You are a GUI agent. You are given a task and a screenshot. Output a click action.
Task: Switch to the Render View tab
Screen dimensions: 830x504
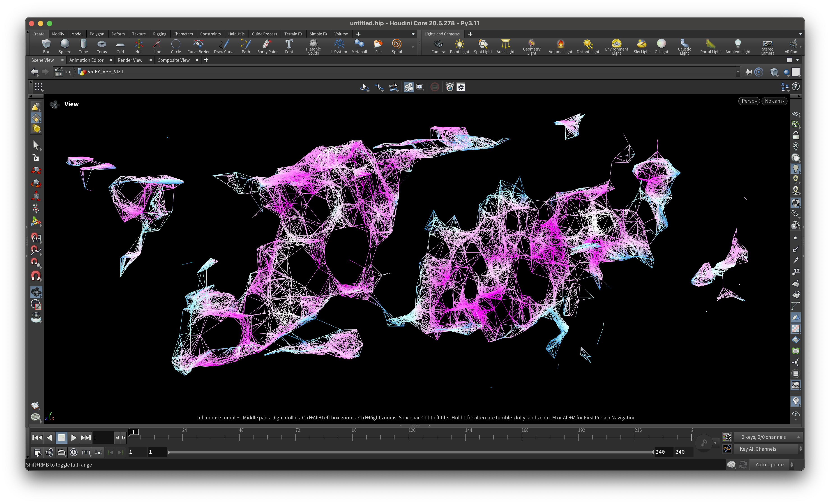[130, 60]
